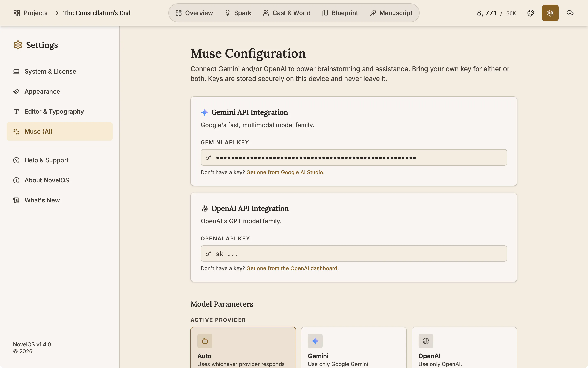
Task: Go back to Projects via breadcrumb
Action: coord(30,13)
